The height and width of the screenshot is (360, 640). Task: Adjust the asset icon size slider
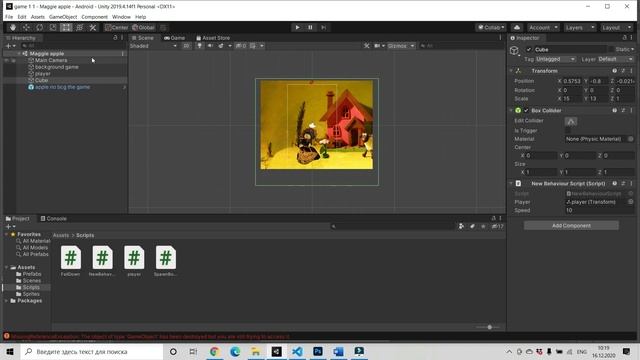(x=490, y=327)
